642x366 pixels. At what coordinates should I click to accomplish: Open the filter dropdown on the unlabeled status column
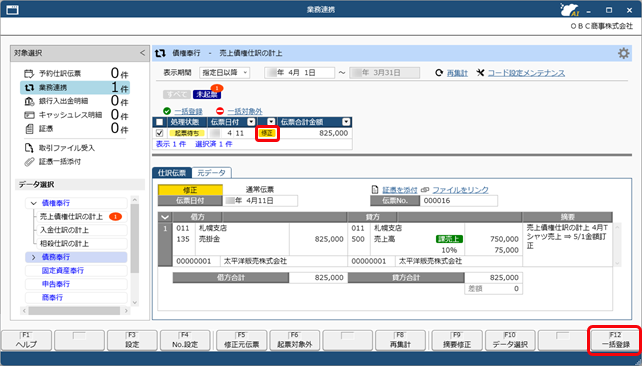[271, 122]
